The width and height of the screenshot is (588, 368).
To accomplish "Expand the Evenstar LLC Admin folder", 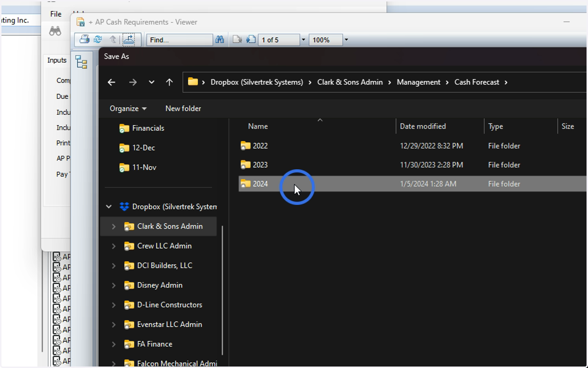I will 114,324.
